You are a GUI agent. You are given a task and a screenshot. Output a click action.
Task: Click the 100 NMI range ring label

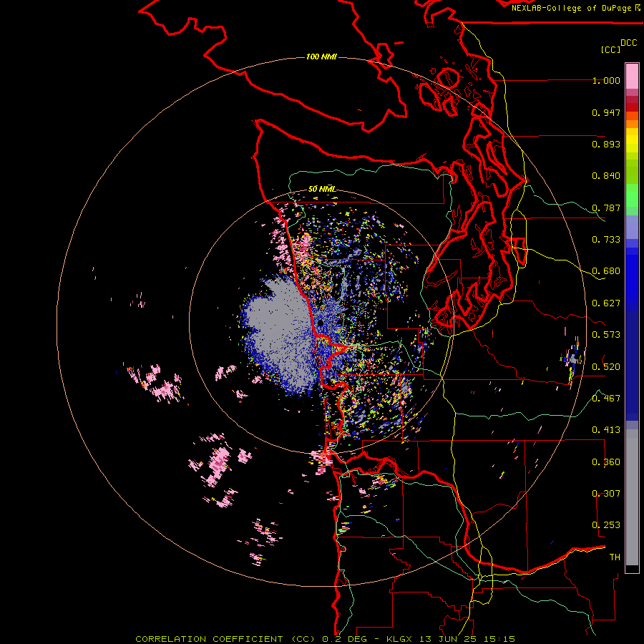321,57
